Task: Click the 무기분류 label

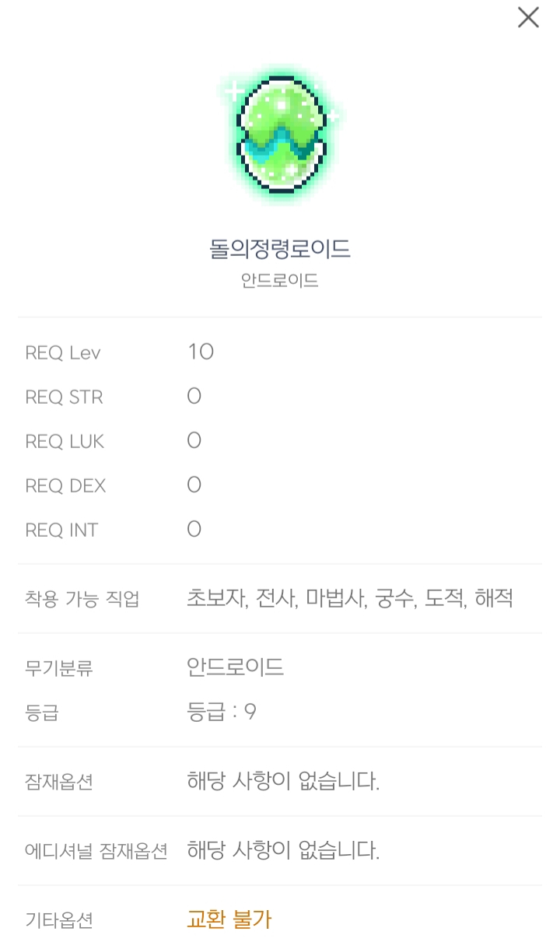Action: point(59,668)
